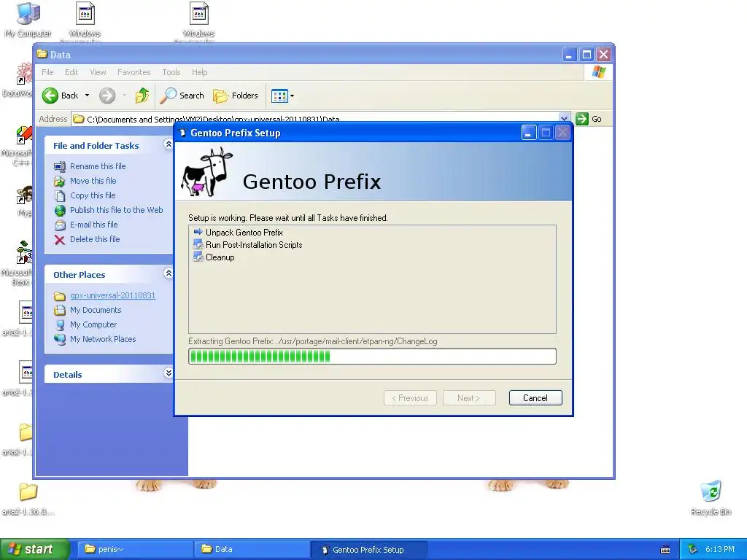
Task: Select the Unpack Gentoo Prefix task
Action: (x=244, y=233)
